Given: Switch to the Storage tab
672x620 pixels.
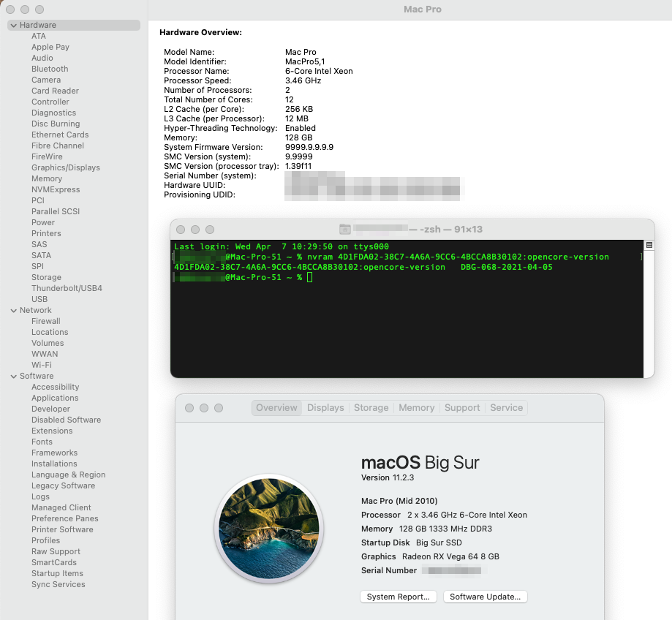Looking at the screenshot, I should [371, 407].
